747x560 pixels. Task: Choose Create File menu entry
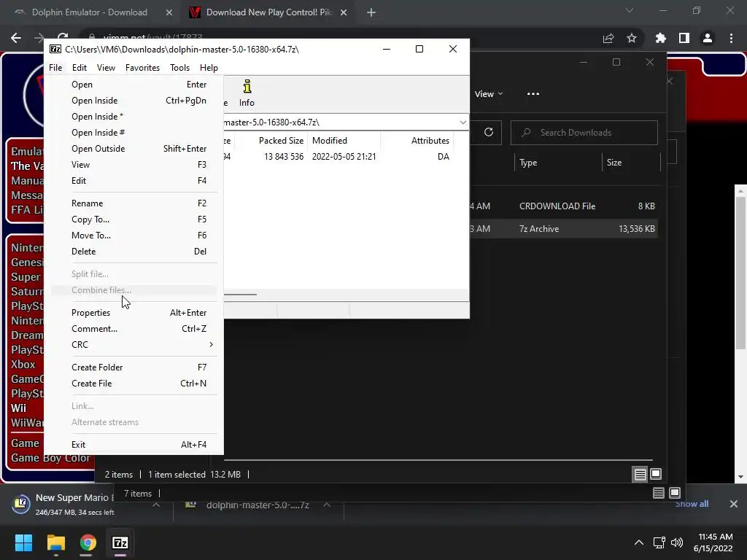[x=133, y=384]
